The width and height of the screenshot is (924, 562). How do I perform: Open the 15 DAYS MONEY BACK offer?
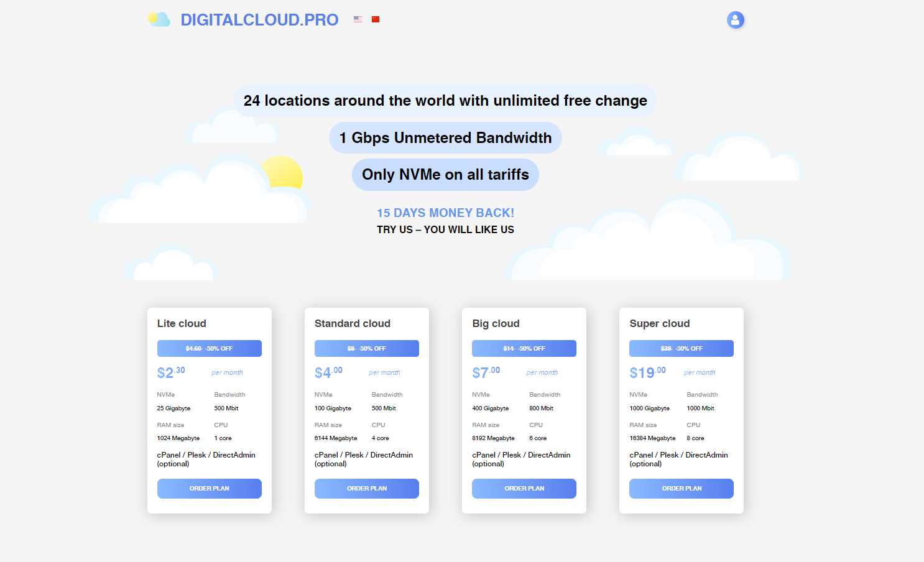coord(445,213)
